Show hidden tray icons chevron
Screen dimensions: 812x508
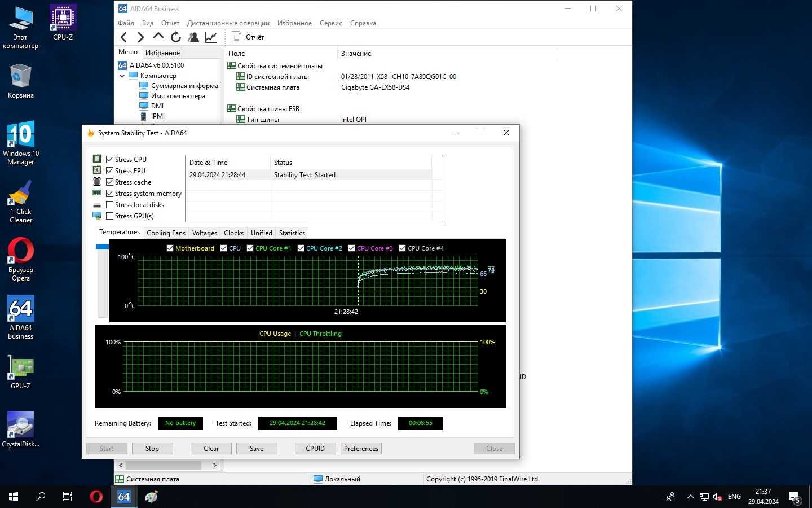click(x=690, y=497)
